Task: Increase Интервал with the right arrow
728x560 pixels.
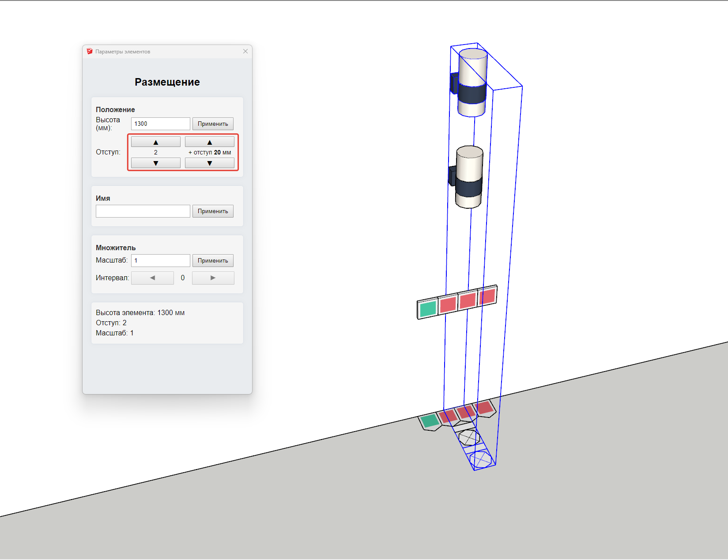Action: [x=213, y=278]
